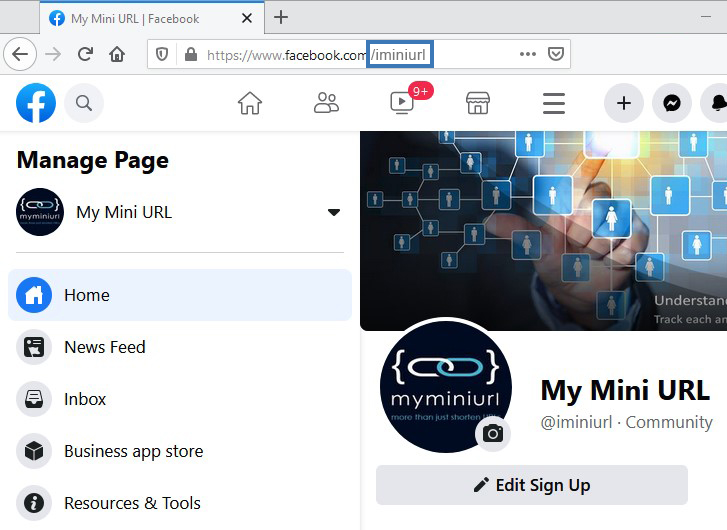This screenshot has height=530, width=727.
Task: Open page actions three-dot menu
Action: click(528, 54)
